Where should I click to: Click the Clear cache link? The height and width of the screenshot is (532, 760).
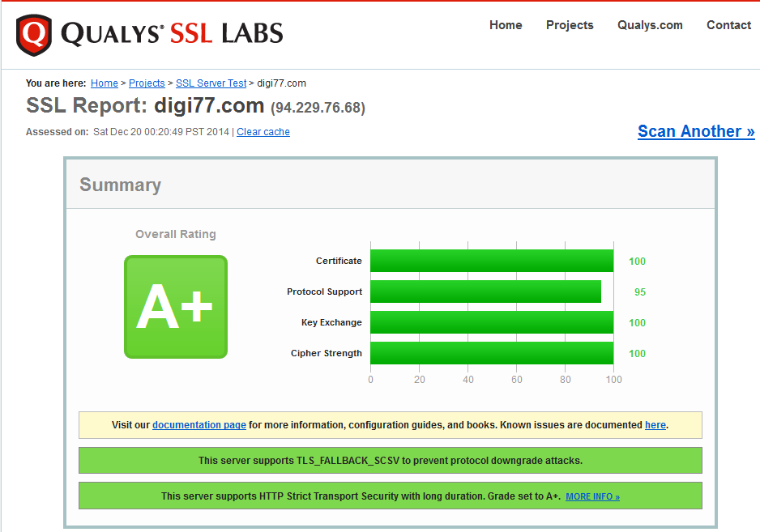[x=263, y=132]
